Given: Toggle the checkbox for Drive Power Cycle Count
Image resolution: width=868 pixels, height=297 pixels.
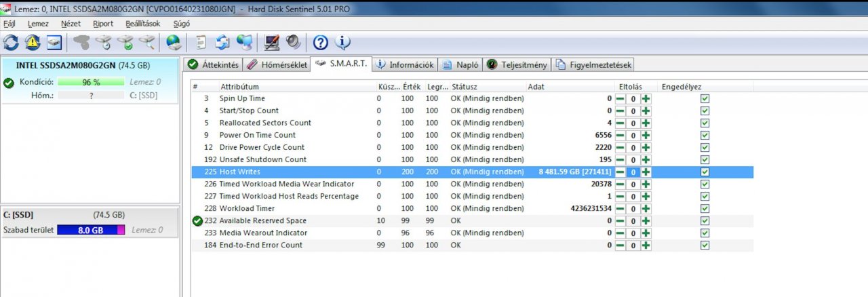Looking at the screenshot, I should (x=705, y=147).
